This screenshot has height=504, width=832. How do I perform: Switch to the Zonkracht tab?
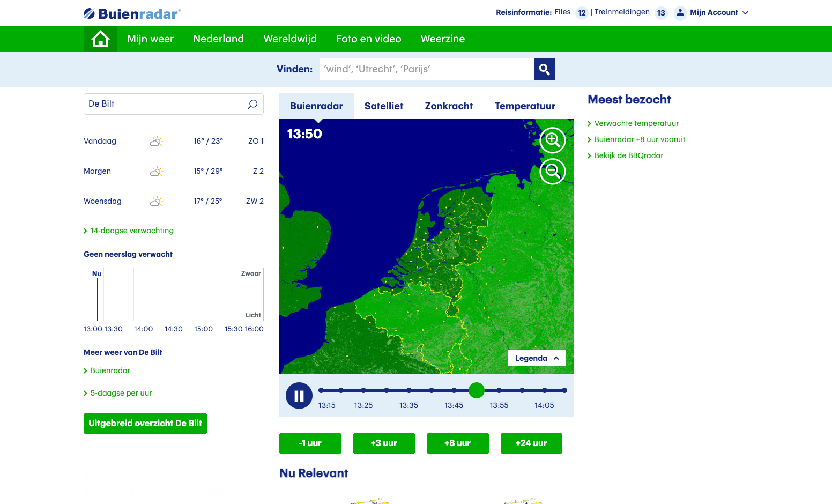449,106
